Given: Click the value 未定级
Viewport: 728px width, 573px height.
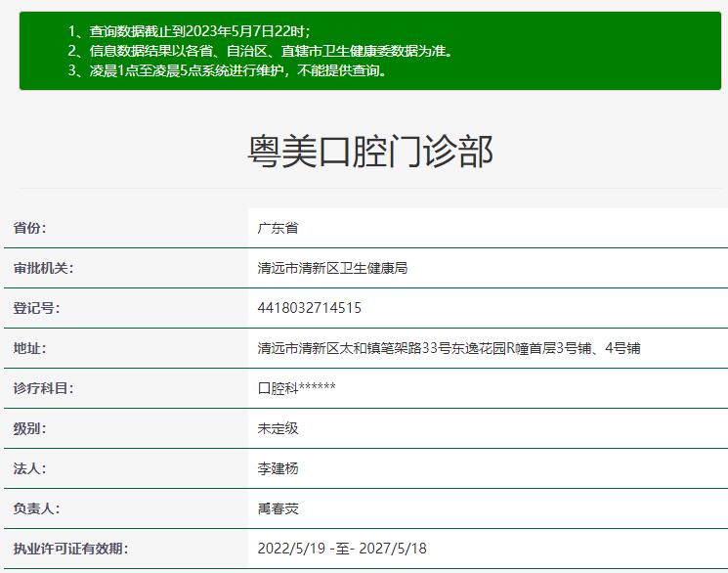Looking at the screenshot, I should pos(278,428).
